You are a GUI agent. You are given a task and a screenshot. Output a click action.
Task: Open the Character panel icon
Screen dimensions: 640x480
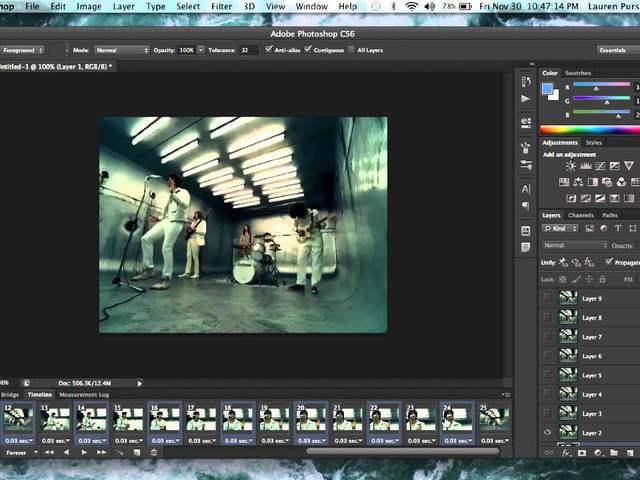[526, 189]
